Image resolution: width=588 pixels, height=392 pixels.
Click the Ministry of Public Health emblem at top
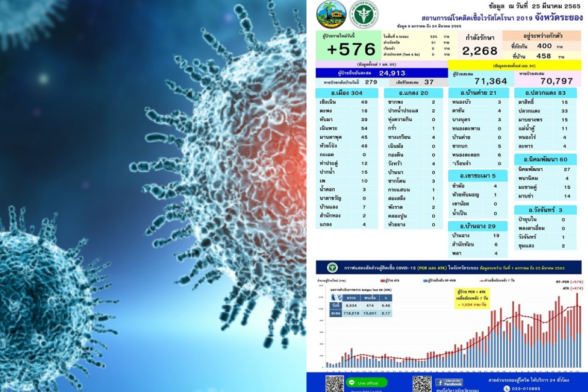tap(364, 14)
